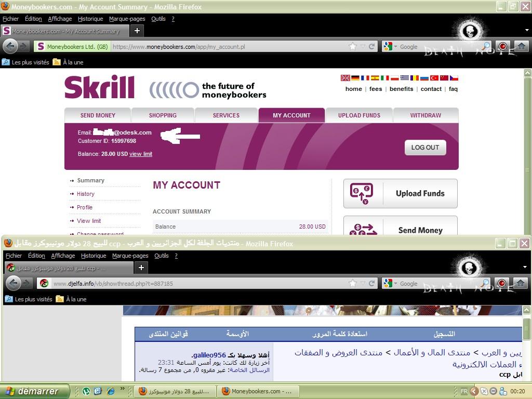Open tab list dropdown in forum window
532x399 pixels.
click(x=525, y=267)
